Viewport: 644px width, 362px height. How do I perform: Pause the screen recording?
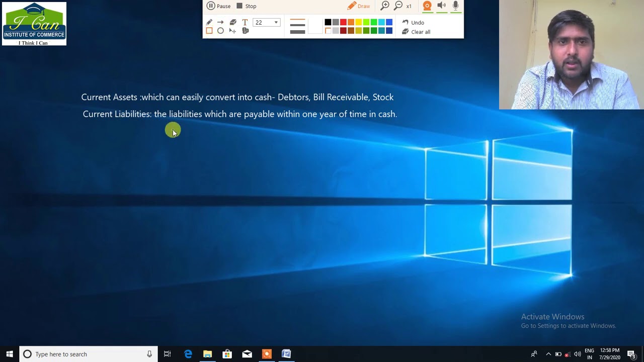218,6
